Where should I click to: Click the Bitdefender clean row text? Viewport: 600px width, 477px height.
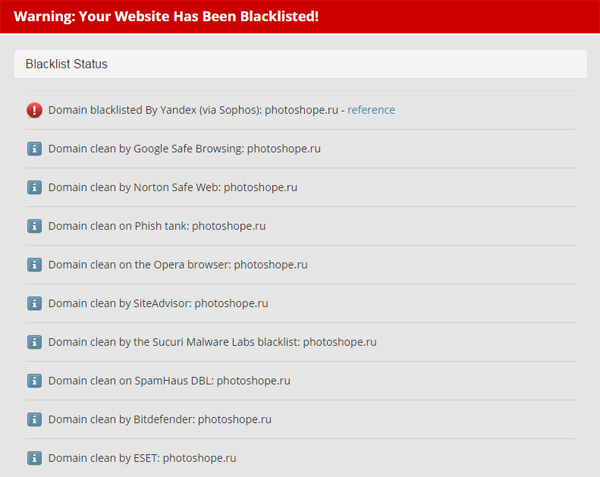pyautogui.click(x=160, y=419)
